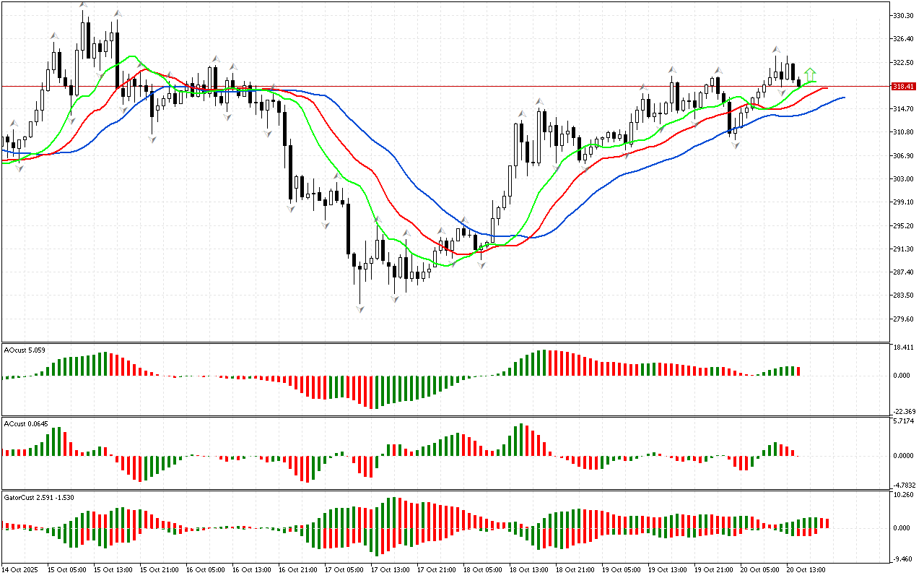Click the red 318.41 current price tag

[903, 86]
